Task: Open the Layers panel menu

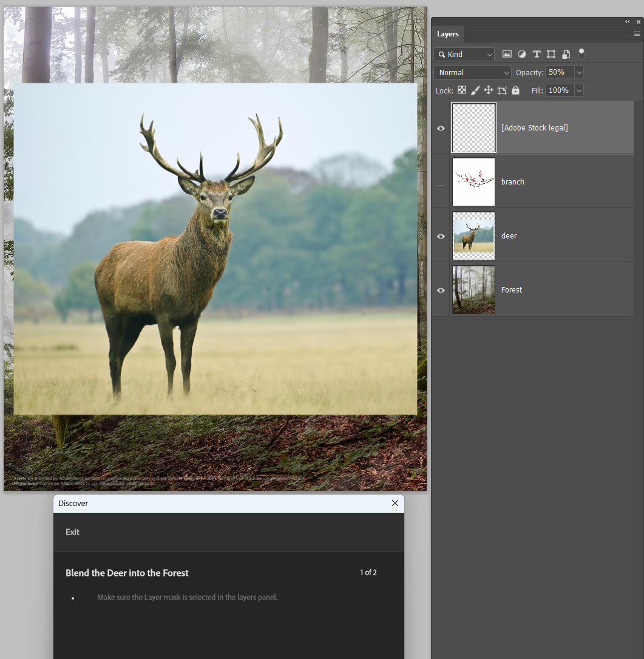Action: [x=636, y=34]
